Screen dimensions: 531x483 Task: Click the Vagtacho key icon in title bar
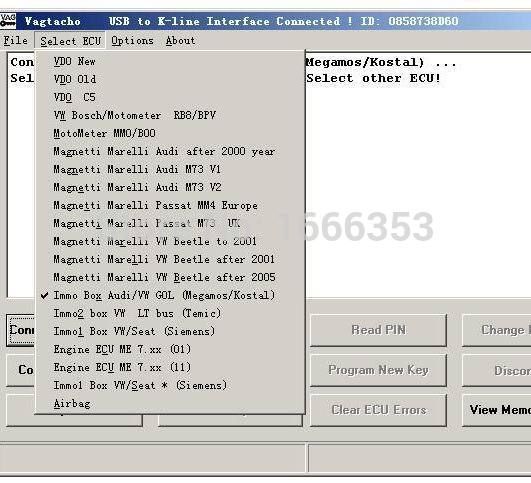click(7, 21)
